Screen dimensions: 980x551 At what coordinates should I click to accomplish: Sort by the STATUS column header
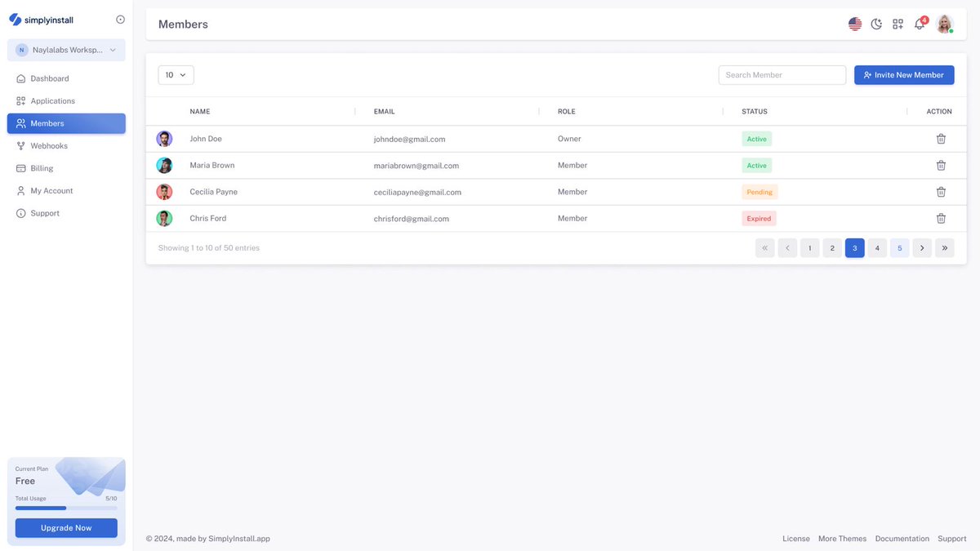click(x=755, y=112)
